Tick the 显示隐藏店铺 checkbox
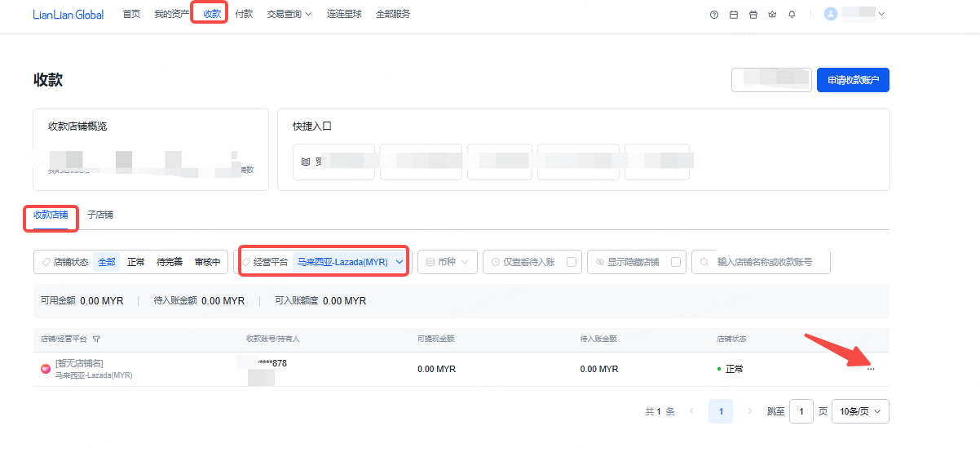The width and height of the screenshot is (980, 457). pos(675,262)
